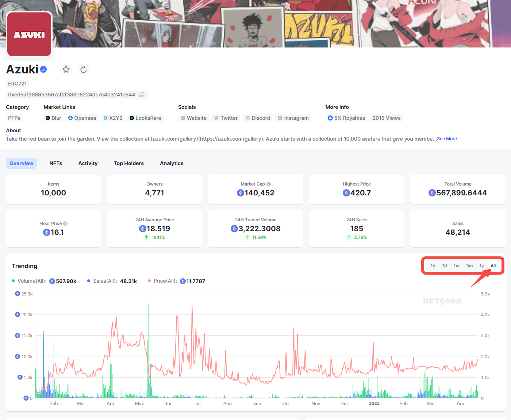The height and width of the screenshot is (420, 511).
Task: Click the refresh icon next to the star
Action: tap(84, 69)
